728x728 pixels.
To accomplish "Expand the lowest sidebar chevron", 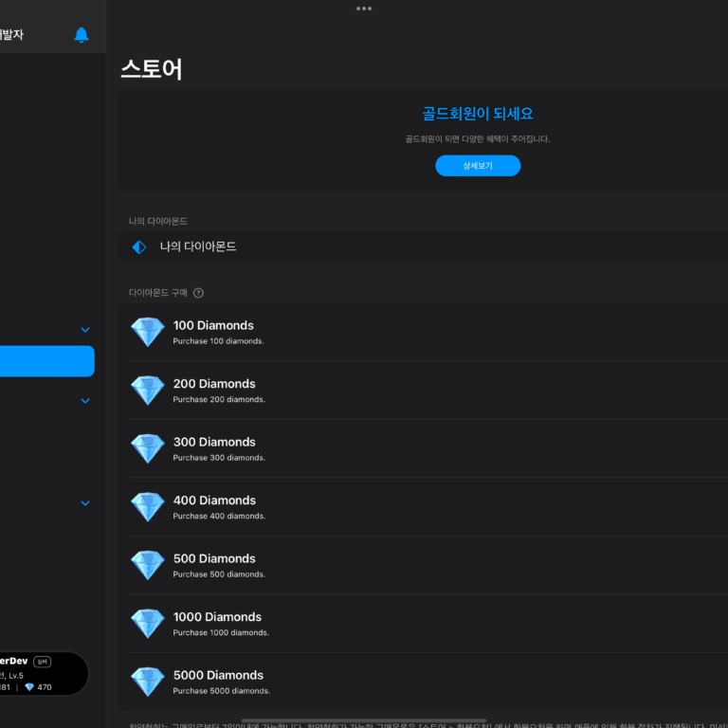I will 85,503.
